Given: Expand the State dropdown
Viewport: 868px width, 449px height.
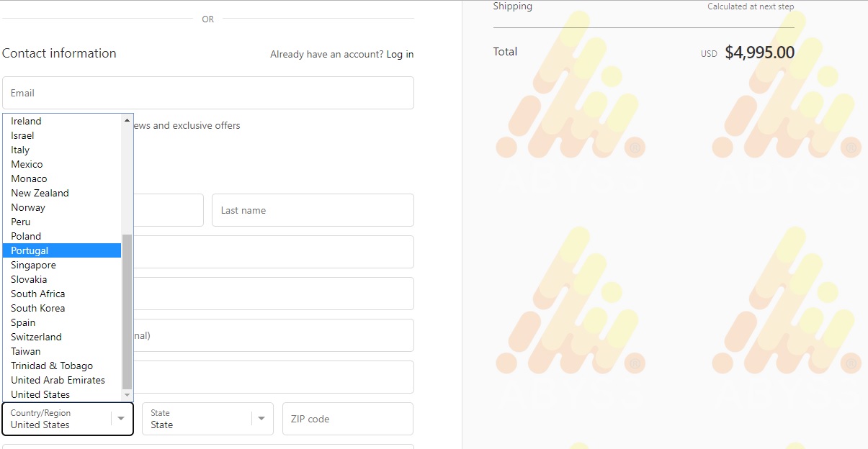Looking at the screenshot, I should (x=261, y=419).
